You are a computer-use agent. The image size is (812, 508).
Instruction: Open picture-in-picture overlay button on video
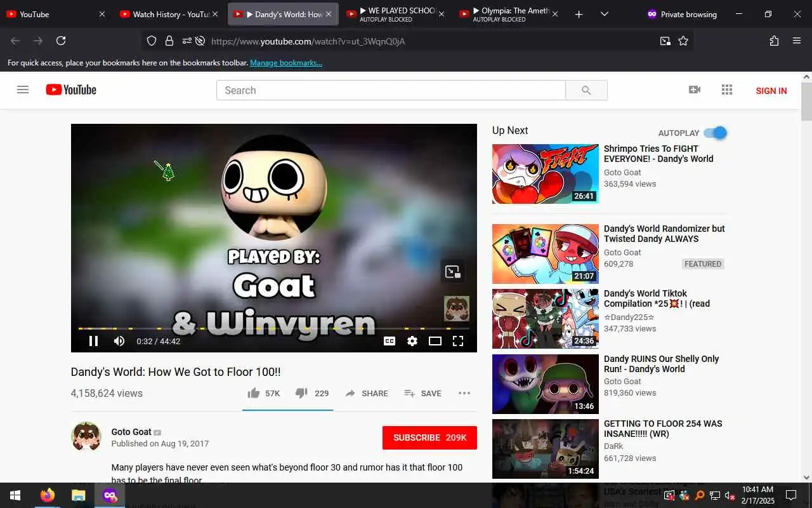pyautogui.click(x=453, y=272)
